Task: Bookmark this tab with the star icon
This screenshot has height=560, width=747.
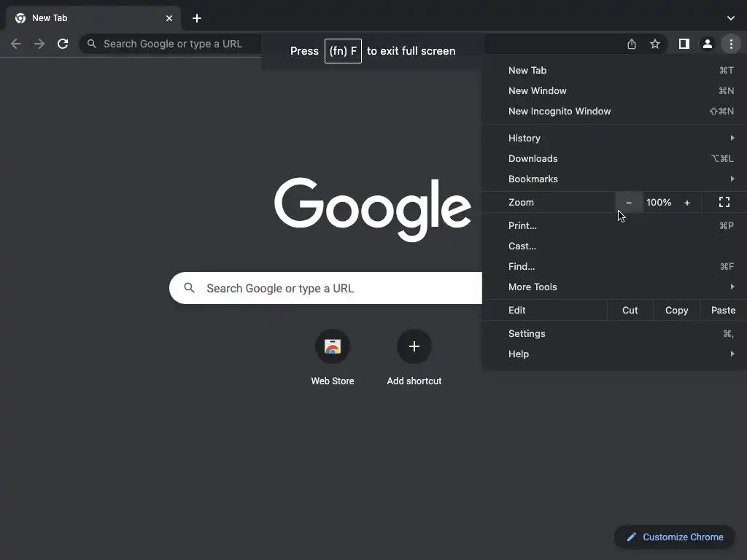Action: click(655, 44)
